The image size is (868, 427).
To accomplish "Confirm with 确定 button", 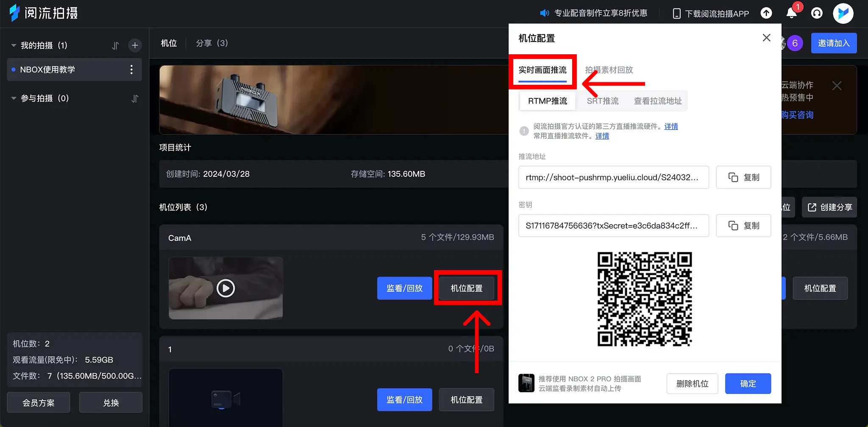I will click(x=748, y=384).
